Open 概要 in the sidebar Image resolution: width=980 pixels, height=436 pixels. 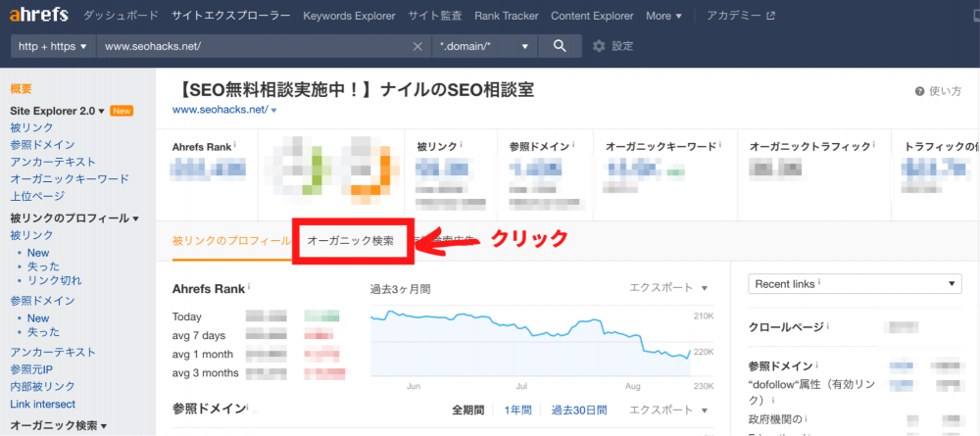[x=21, y=89]
